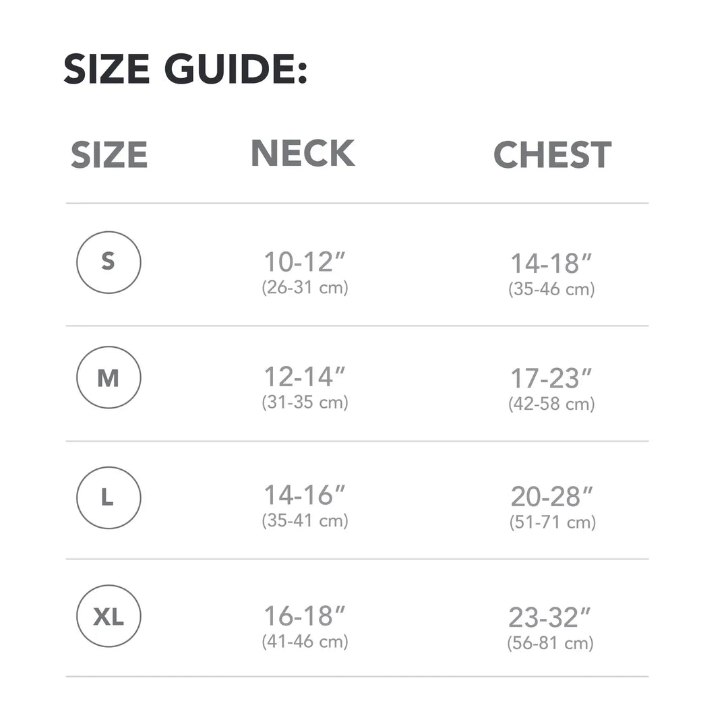Select the 10-12" neck measurement
This screenshot has width=728, height=728.
(305, 262)
